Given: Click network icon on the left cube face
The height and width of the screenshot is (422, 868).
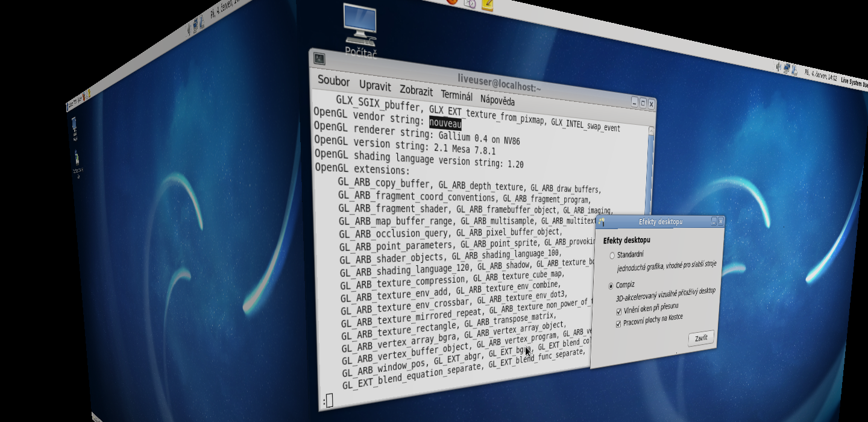Looking at the screenshot, I should pos(195,25).
